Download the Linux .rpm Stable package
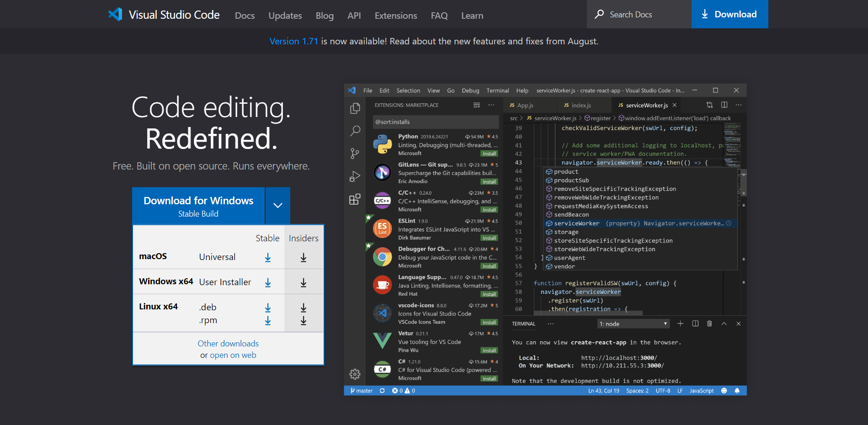Screen dimensions: 868x425 268,321
